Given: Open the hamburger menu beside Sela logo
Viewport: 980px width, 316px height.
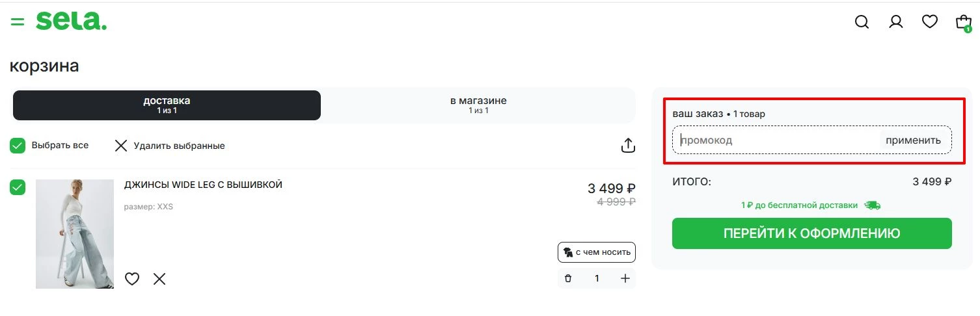Looking at the screenshot, I should point(18,21).
